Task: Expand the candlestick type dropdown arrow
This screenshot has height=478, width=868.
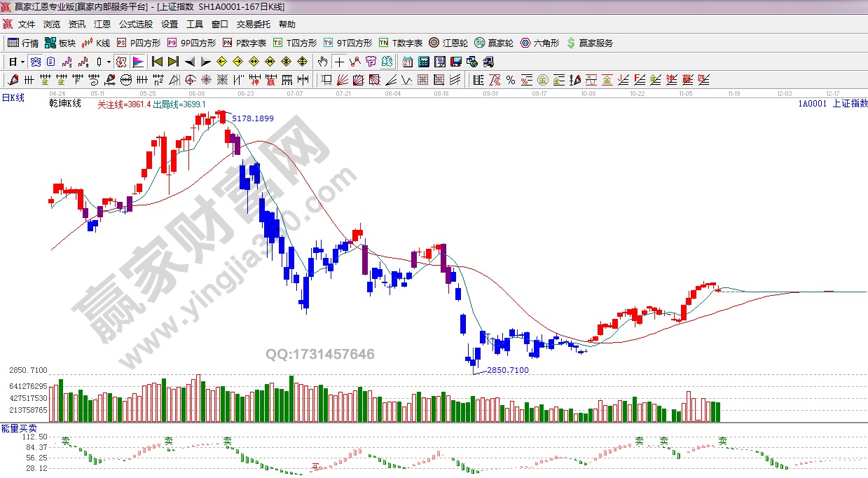Action: (x=109, y=62)
